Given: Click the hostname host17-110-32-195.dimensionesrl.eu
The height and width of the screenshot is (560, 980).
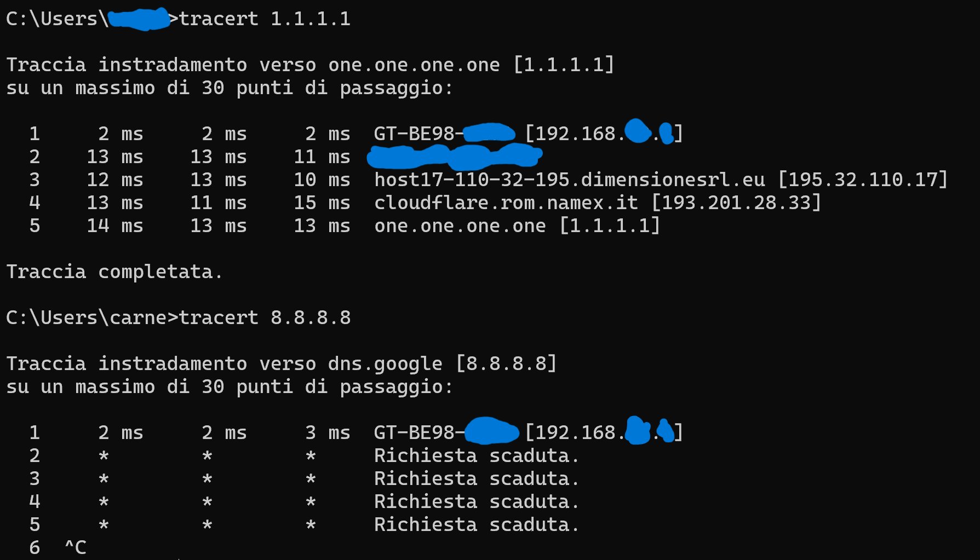Looking at the screenshot, I should coord(569,180).
